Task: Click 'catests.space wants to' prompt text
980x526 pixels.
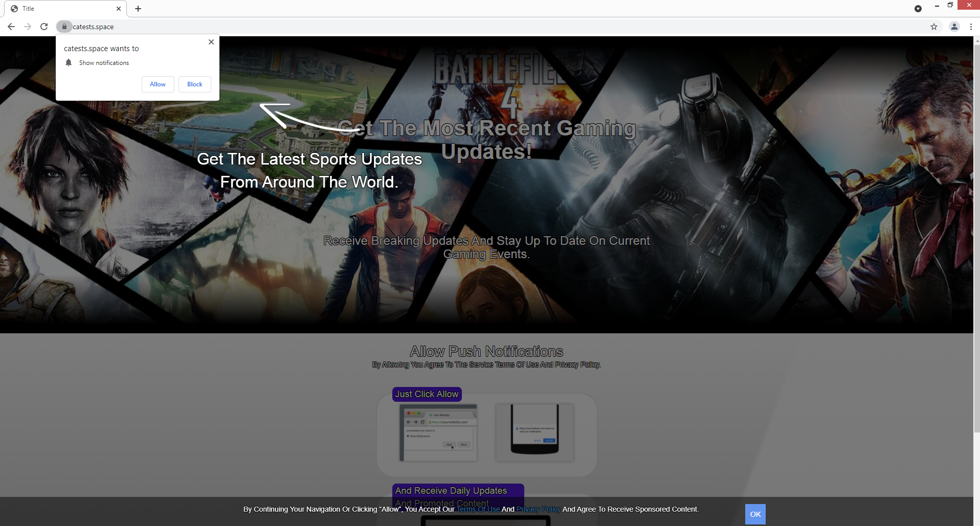Action: pos(101,49)
